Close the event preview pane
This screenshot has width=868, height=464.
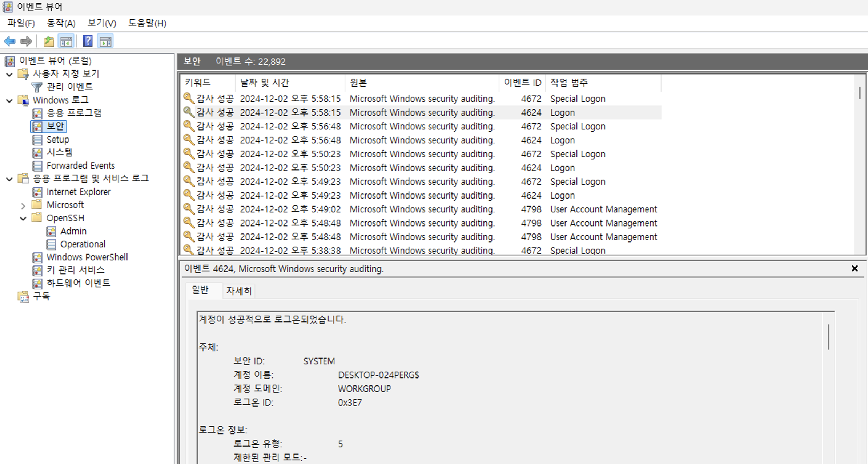[x=855, y=268]
